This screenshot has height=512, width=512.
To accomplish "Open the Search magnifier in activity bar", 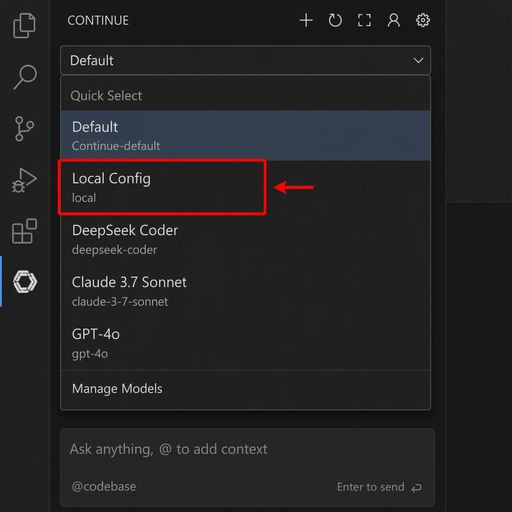I will (x=25, y=77).
